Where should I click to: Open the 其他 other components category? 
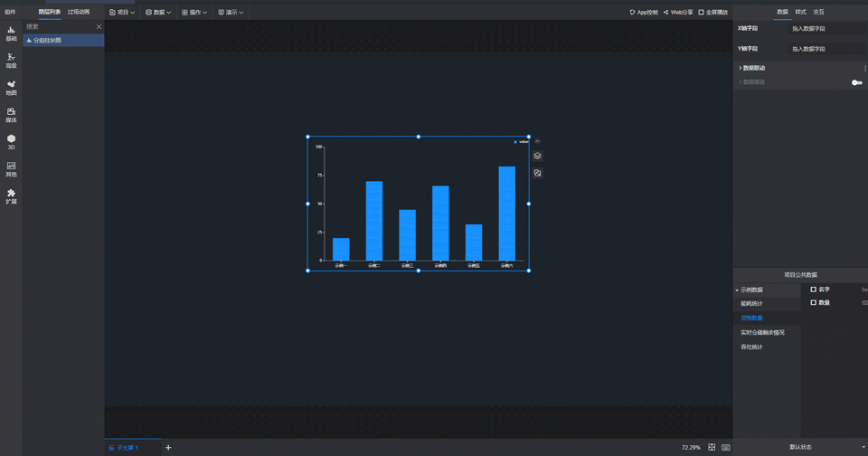point(11,169)
